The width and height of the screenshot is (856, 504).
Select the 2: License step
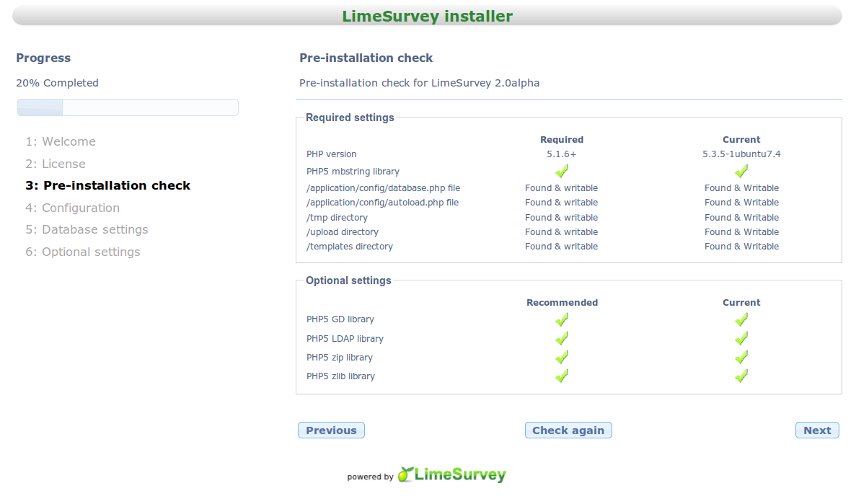(x=56, y=164)
